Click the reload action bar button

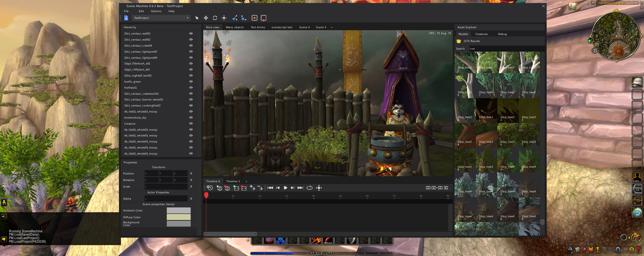click(x=328, y=241)
